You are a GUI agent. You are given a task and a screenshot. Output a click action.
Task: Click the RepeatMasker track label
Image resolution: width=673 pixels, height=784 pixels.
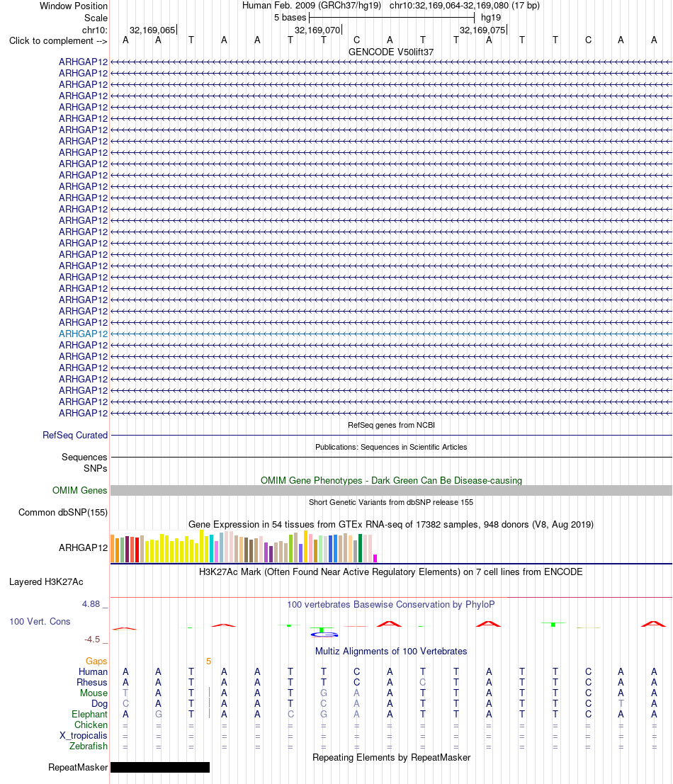pyautogui.click(x=78, y=768)
